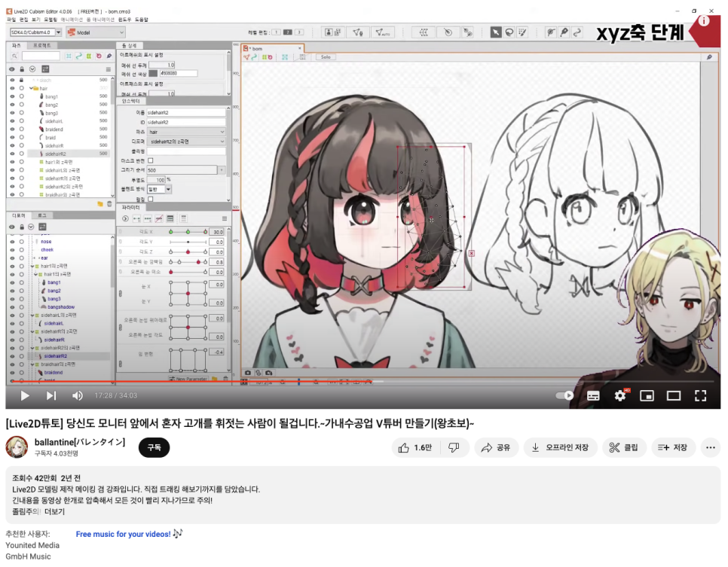Click the warp deformer creation icon

click(424, 32)
